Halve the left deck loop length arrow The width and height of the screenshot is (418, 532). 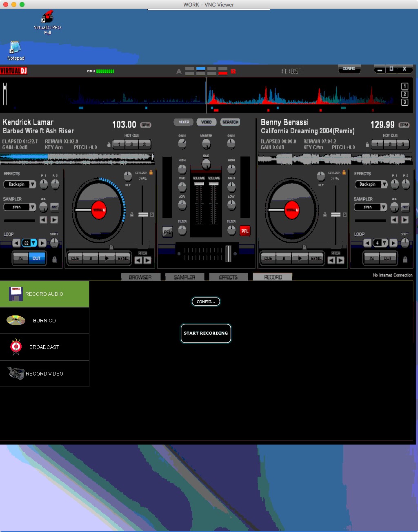coord(16,243)
